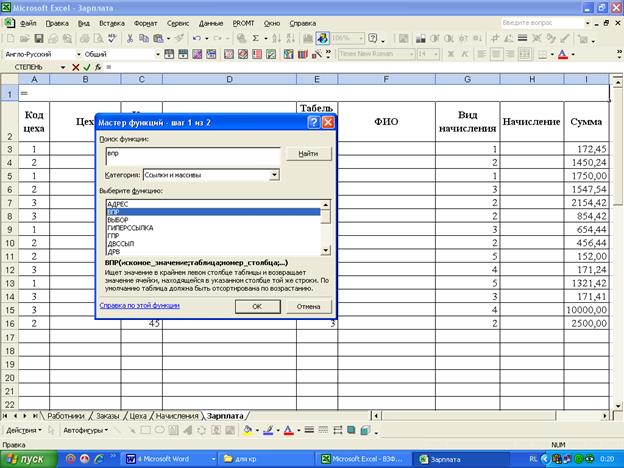This screenshot has height=468, width=624.
Task: Switch to the Начисления sheet tab
Action: click(x=176, y=415)
